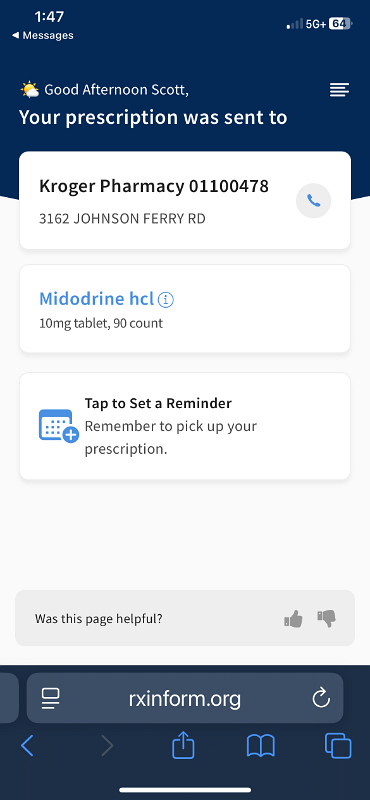This screenshot has height=800, width=370.
Task: Open Safari bookmarks
Action: tap(260, 746)
